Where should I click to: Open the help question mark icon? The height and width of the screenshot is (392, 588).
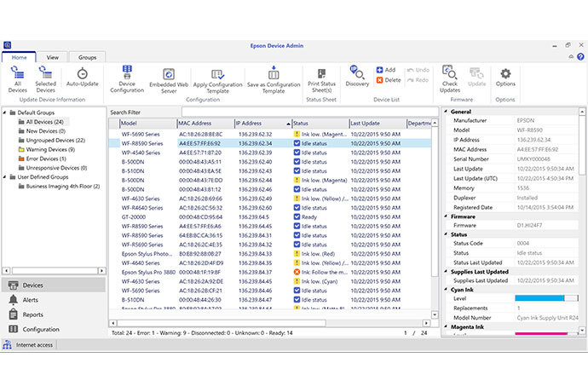tap(580, 56)
